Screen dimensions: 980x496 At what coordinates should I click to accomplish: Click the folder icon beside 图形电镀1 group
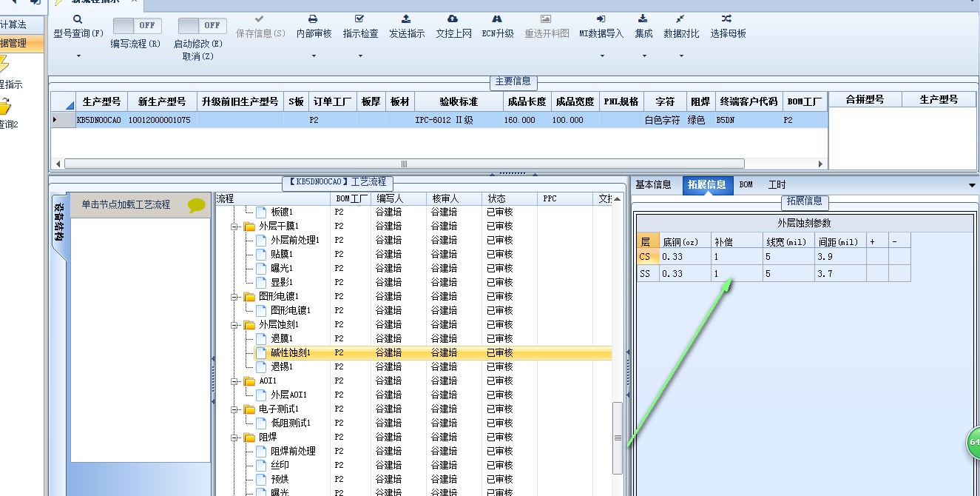pos(249,297)
